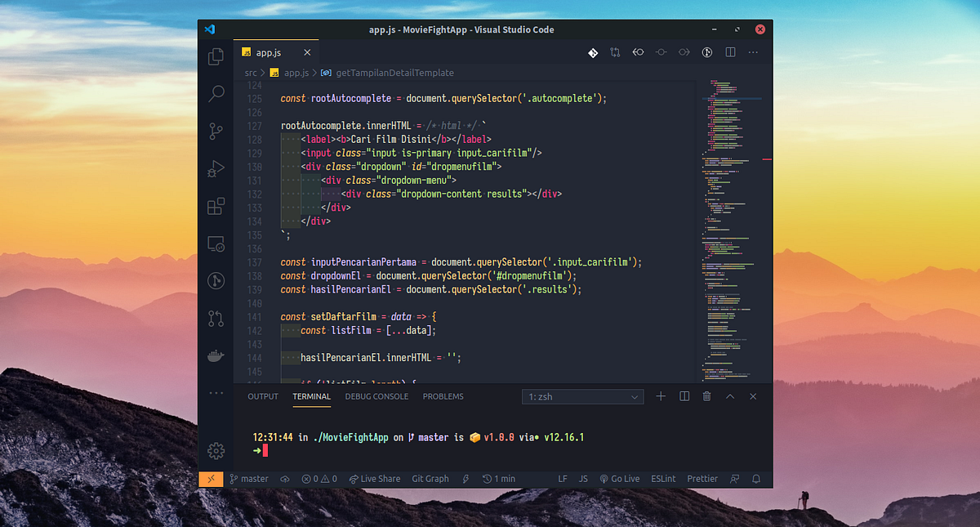Switch to the DEBUG CONSOLE tab
This screenshot has height=527, width=980.
[376, 396]
